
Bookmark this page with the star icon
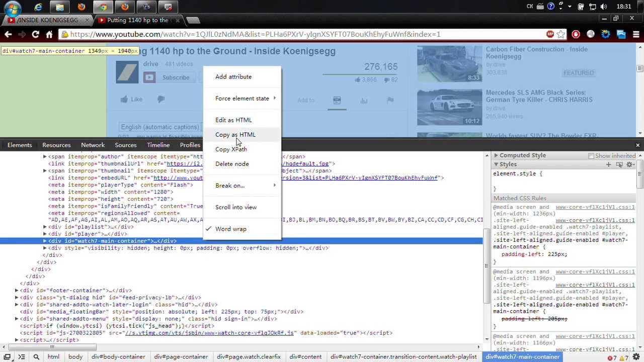pyautogui.click(x=561, y=34)
